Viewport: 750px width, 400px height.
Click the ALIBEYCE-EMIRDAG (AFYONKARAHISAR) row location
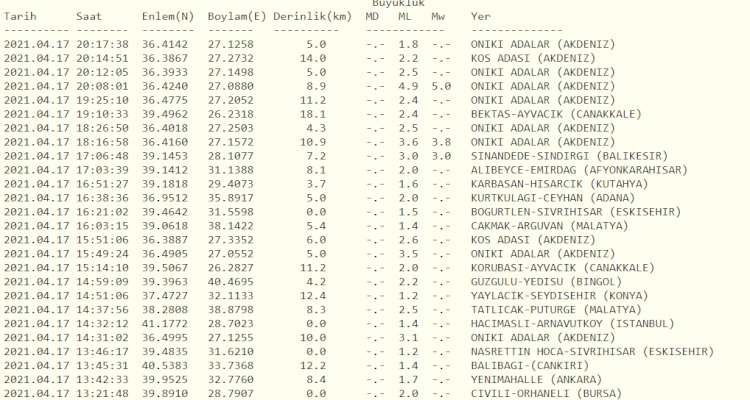tap(579, 170)
